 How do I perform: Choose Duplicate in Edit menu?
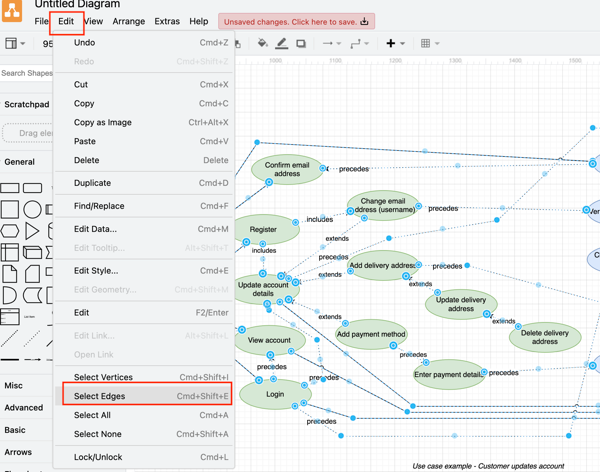click(144, 183)
